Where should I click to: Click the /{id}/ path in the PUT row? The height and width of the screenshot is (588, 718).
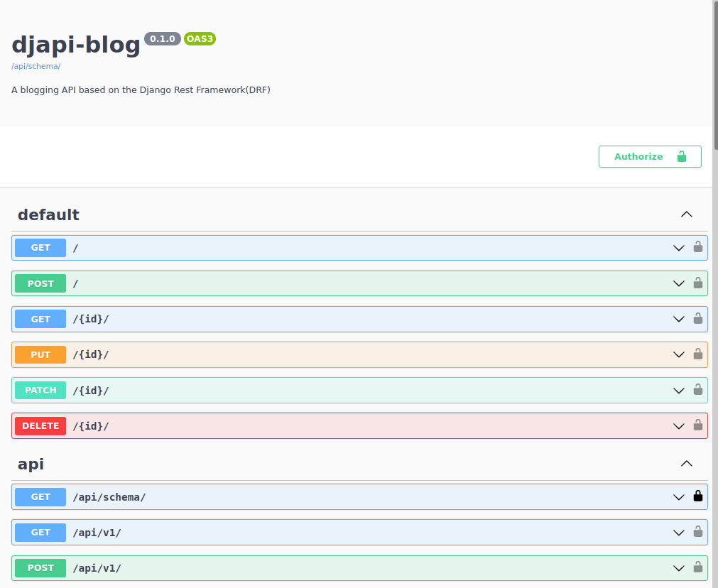(91, 354)
